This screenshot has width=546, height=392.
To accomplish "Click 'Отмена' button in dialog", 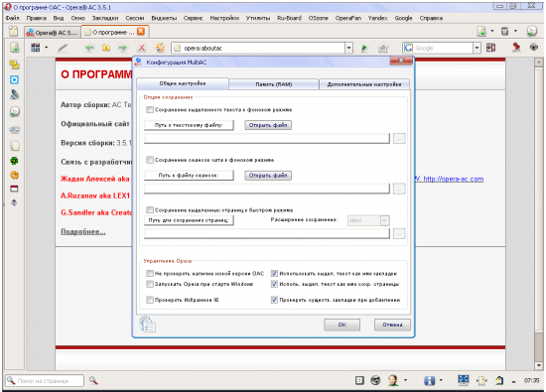I will click(x=392, y=325).
